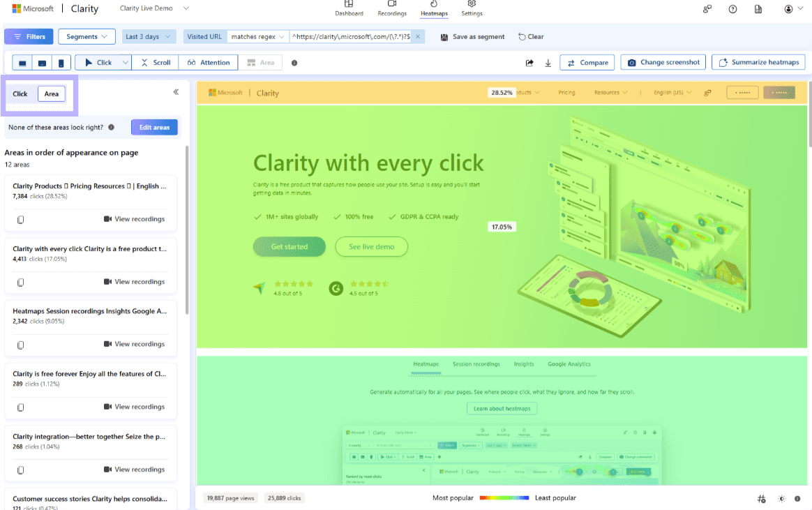Click the download heatmap icon
The width and height of the screenshot is (812, 510).
[548, 62]
